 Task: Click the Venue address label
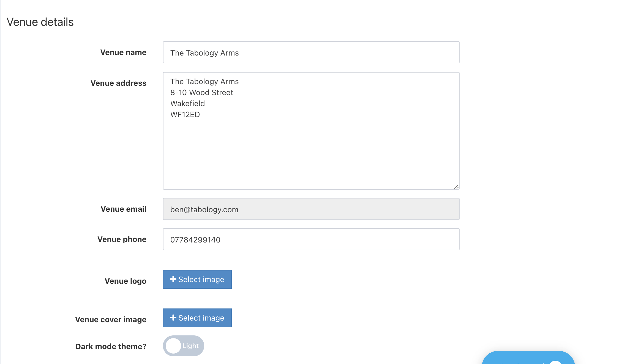point(118,83)
